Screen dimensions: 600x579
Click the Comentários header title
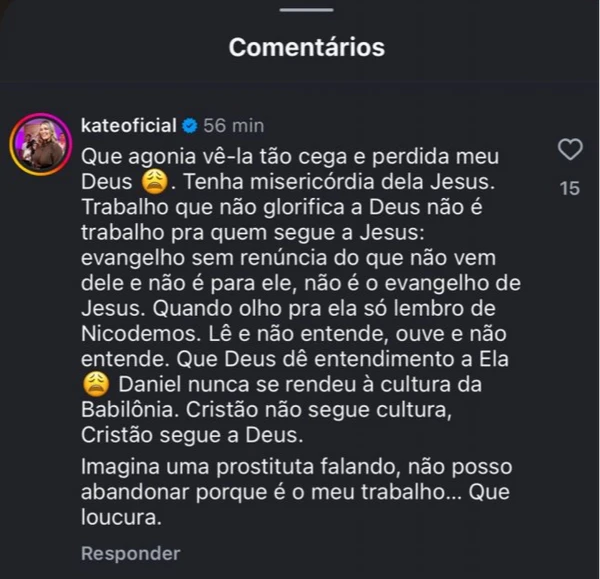(x=306, y=47)
